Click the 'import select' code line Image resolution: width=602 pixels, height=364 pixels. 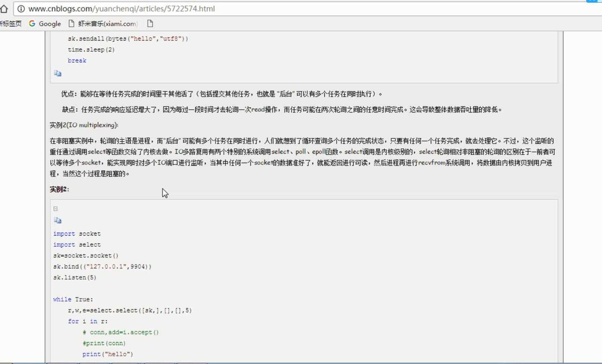click(77, 245)
